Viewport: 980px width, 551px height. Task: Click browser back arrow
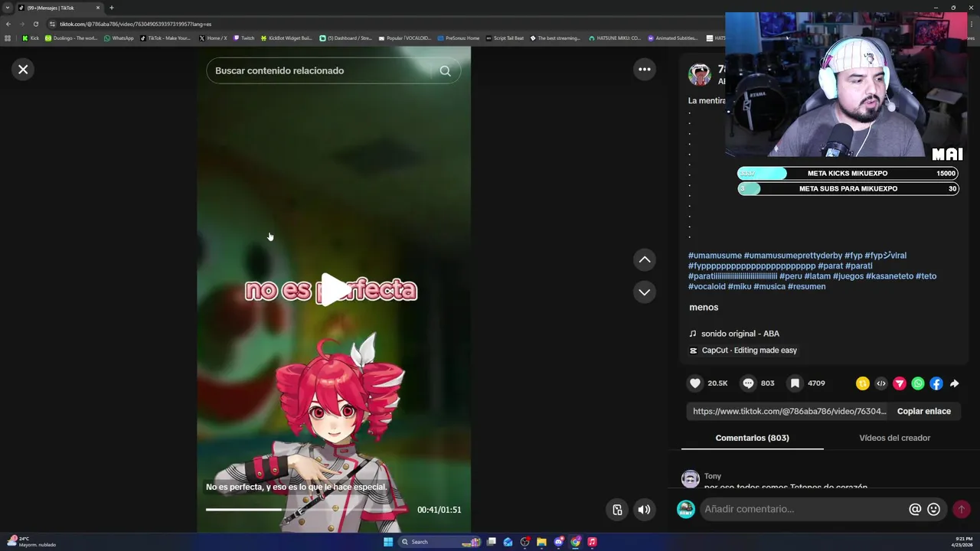click(8, 24)
